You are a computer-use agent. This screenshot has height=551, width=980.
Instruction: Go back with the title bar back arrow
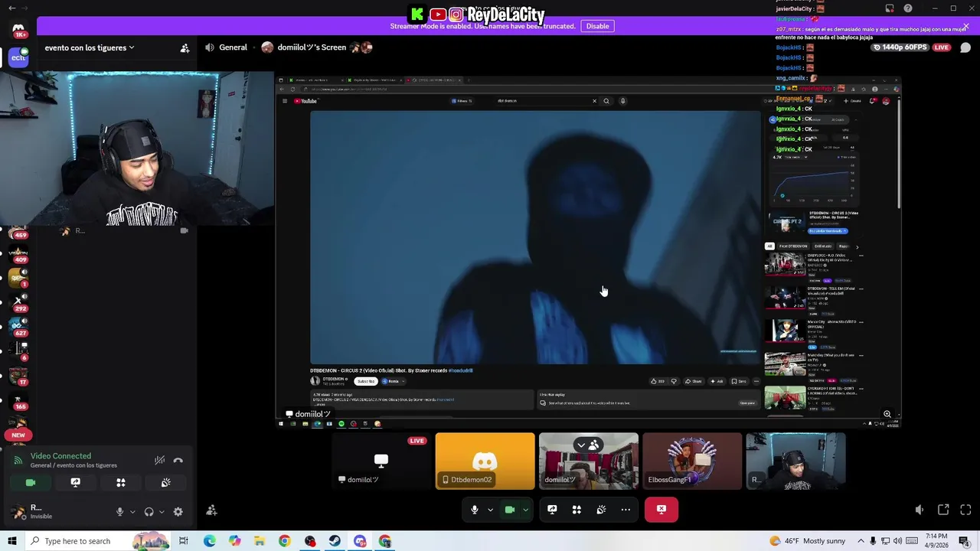(11, 8)
